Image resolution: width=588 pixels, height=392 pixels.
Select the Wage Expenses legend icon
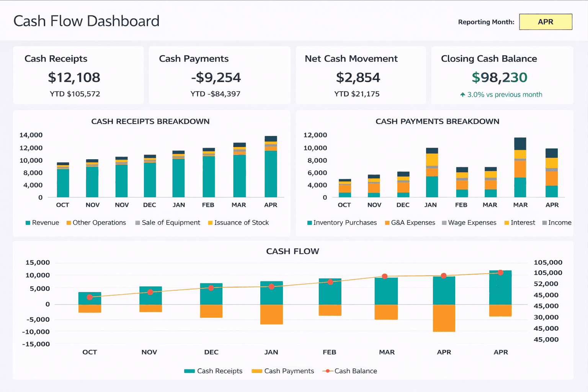[x=444, y=222]
